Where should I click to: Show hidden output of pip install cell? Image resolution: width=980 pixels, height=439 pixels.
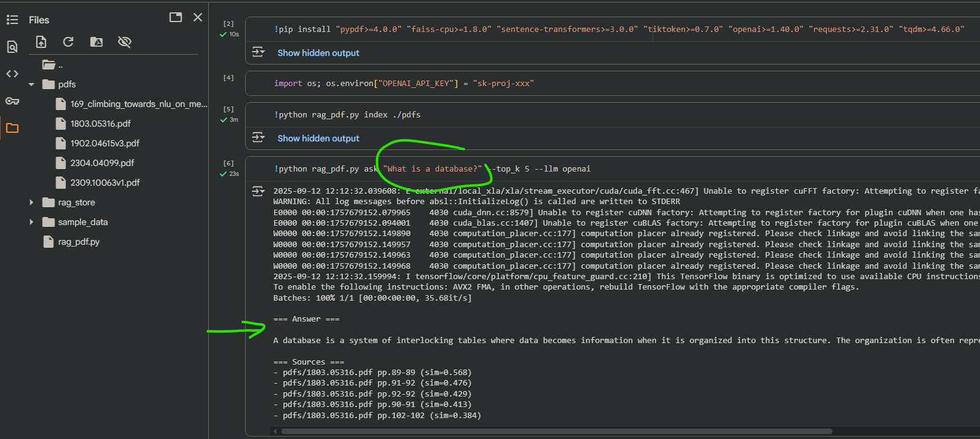318,53
